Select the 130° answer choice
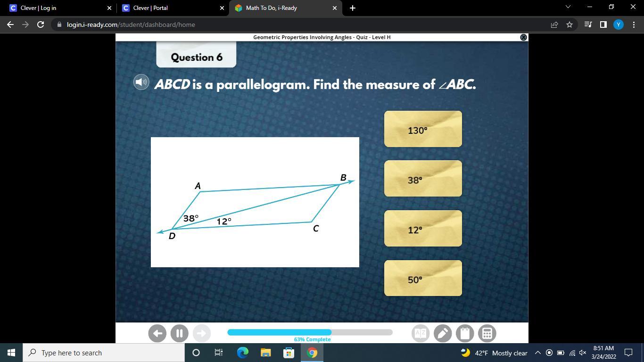This screenshot has width=644, height=362. 423,129
